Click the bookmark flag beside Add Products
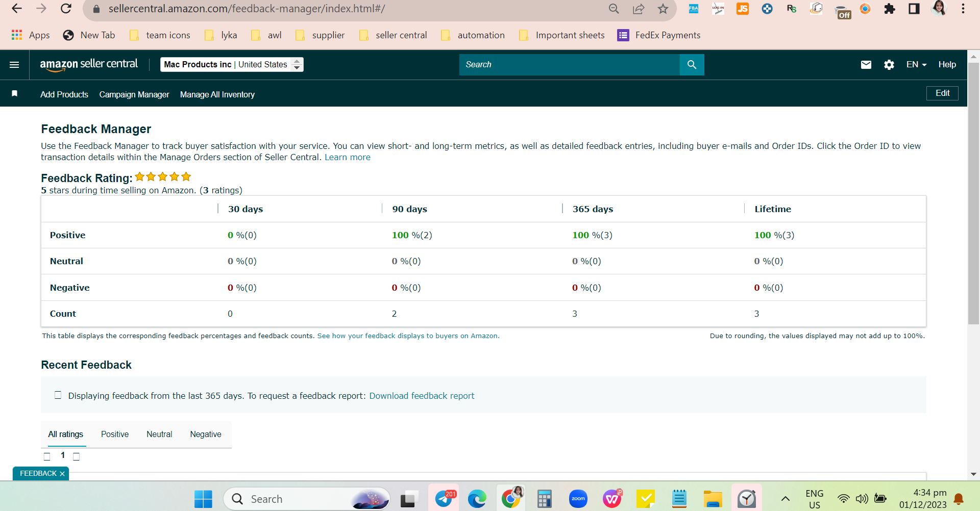Screen dimensions: 980x511 tap(15, 93)
